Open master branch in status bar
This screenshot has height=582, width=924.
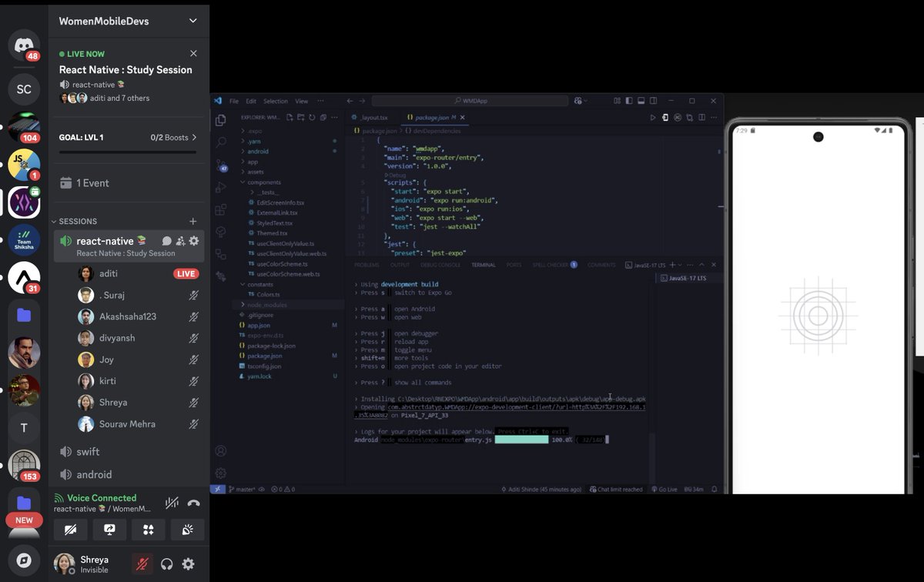click(x=242, y=490)
